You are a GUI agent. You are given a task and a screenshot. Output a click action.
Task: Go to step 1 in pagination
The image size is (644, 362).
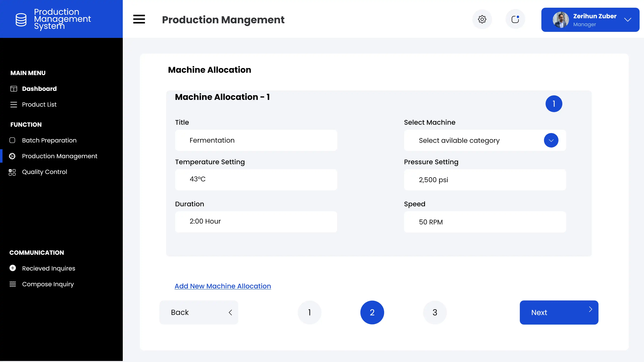[309, 312]
